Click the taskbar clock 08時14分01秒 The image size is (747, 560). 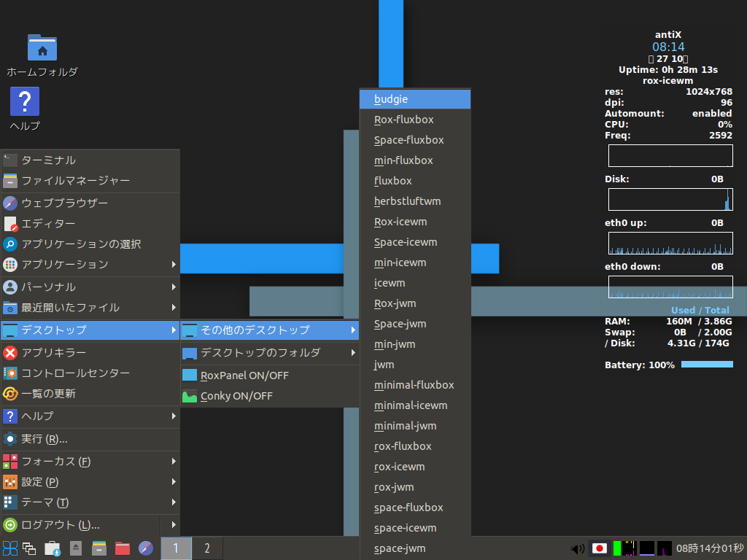point(710,548)
